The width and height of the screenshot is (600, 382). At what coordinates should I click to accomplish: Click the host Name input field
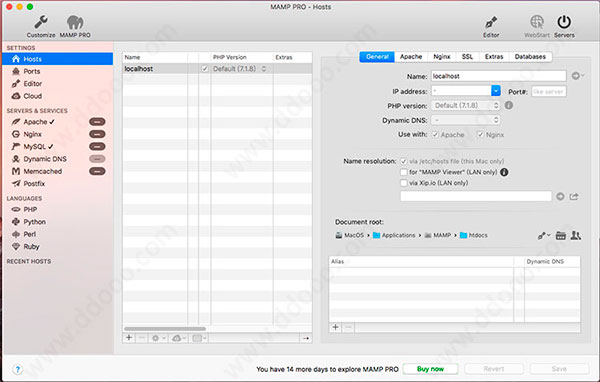click(499, 76)
